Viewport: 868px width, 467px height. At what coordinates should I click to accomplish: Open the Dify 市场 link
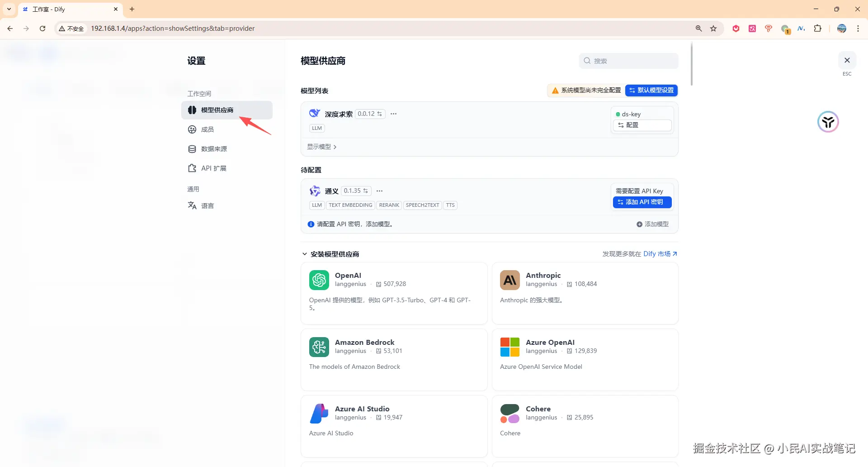660,254
